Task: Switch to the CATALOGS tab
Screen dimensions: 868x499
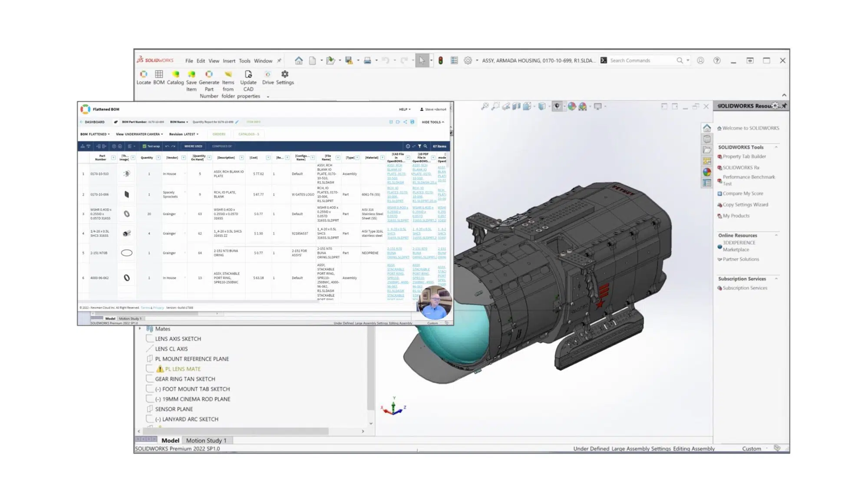Action: 248,134
